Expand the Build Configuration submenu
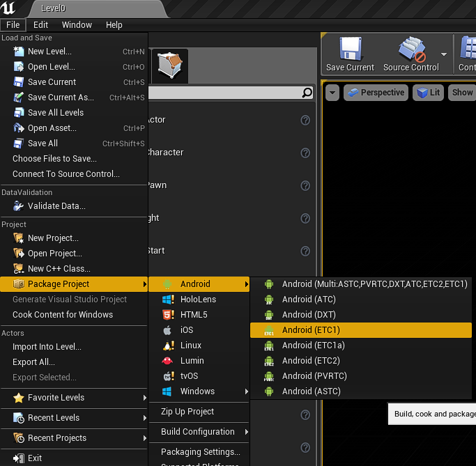This screenshot has height=466, width=476. click(x=199, y=432)
